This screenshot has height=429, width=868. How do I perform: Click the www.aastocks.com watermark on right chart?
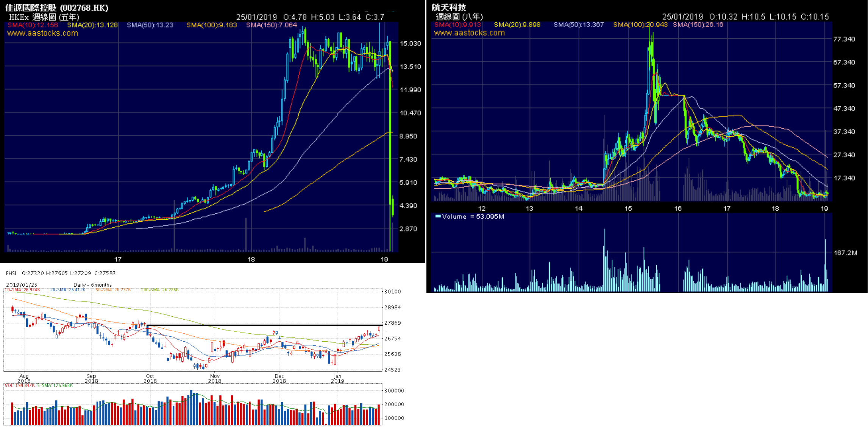point(469,33)
